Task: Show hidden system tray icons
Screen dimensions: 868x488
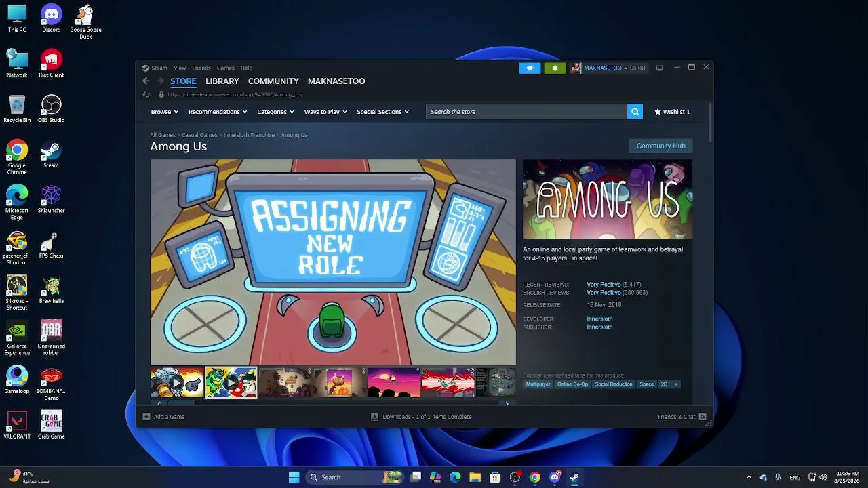Action: [749, 477]
